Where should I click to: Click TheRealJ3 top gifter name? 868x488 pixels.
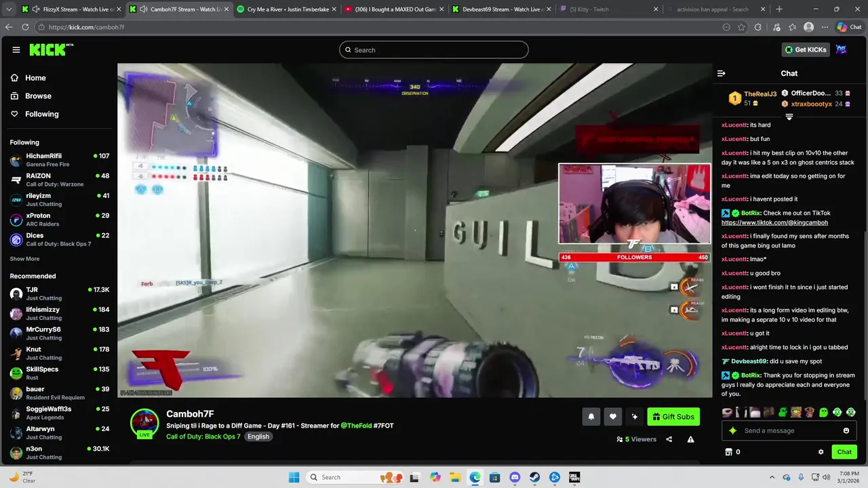(x=760, y=94)
